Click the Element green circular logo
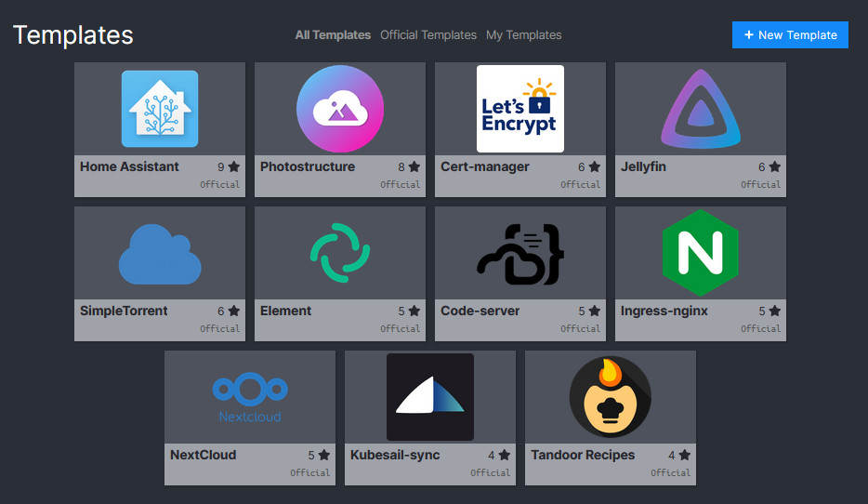Screen dimensions: 868x504 click(340, 253)
